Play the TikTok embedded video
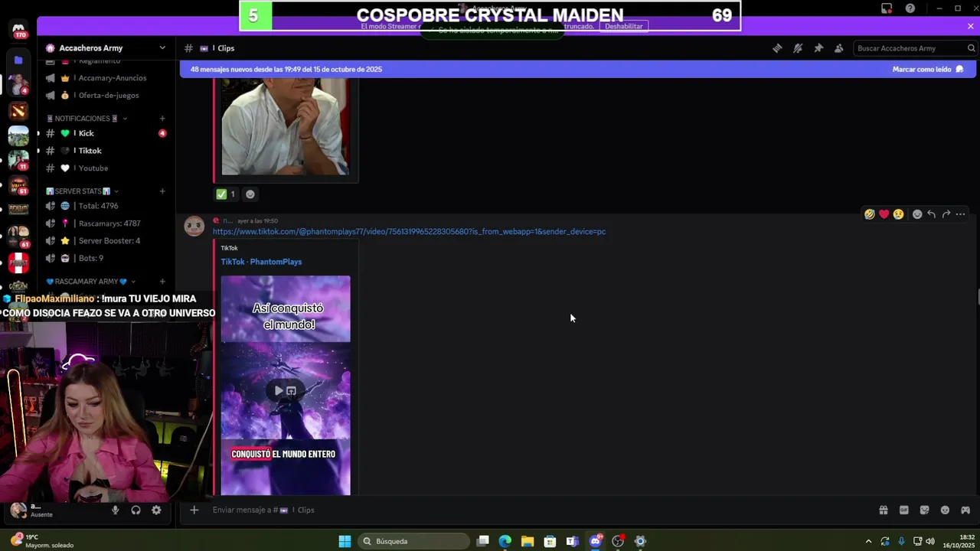 click(x=279, y=391)
